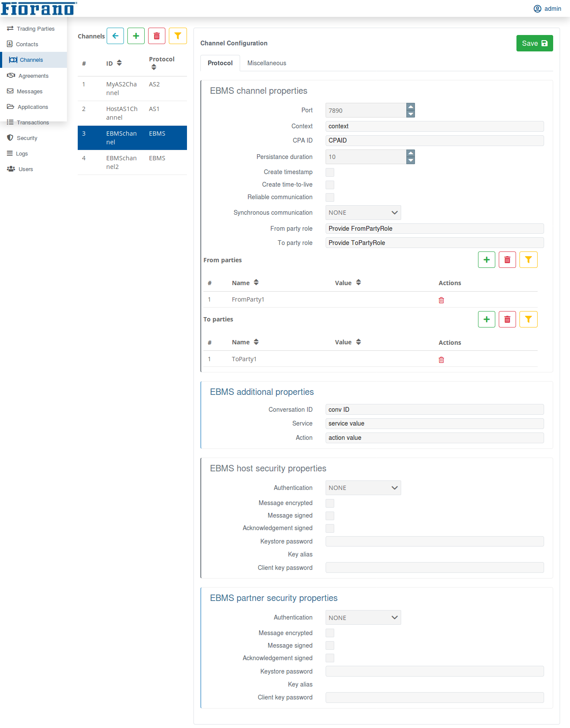
Task: Enable the Create timestamp checkbox
Action: tap(330, 172)
